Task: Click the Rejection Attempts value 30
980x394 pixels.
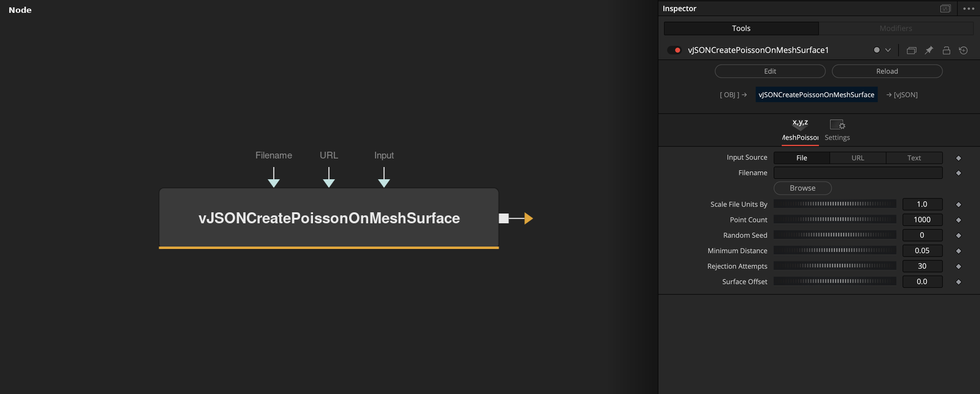Action: point(922,266)
